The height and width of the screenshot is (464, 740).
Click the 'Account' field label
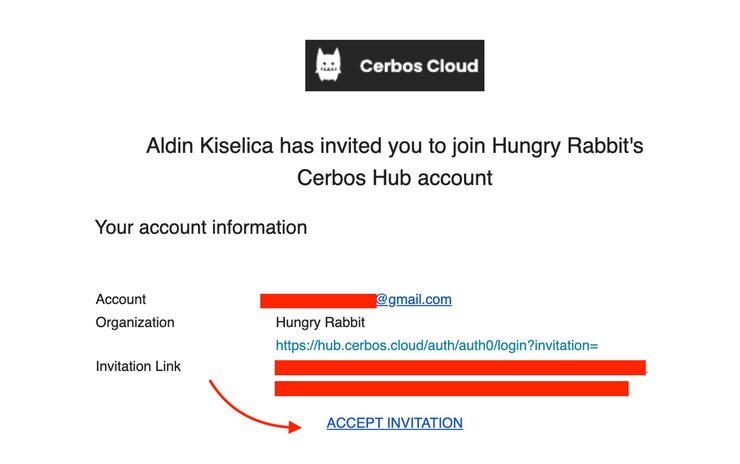point(121,299)
